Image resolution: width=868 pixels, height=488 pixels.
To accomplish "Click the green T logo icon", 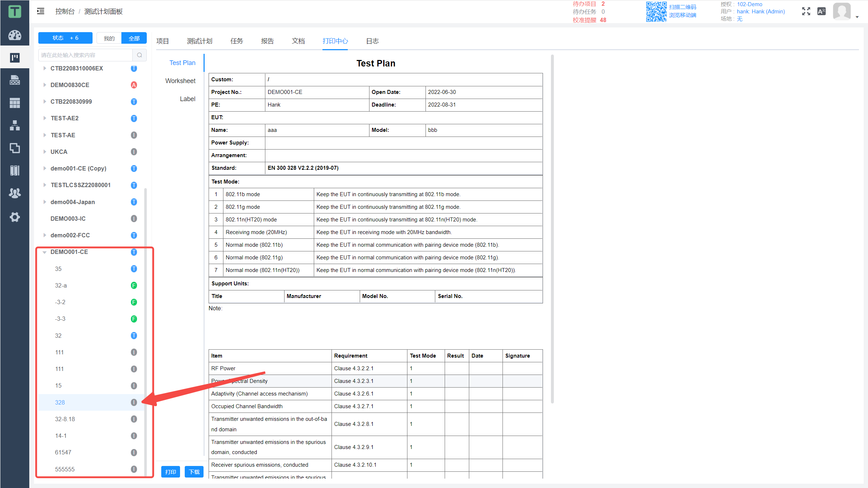I will [x=14, y=12].
